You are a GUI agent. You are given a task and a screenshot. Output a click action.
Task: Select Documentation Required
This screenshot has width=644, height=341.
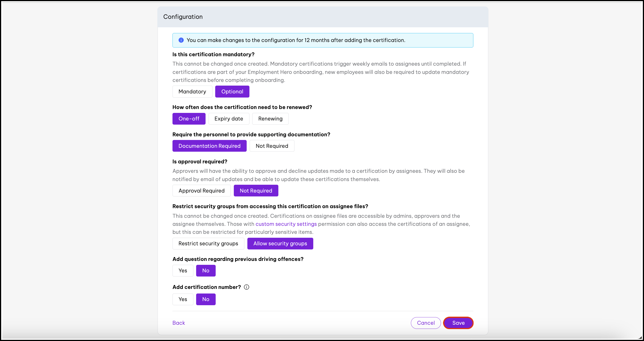point(209,146)
